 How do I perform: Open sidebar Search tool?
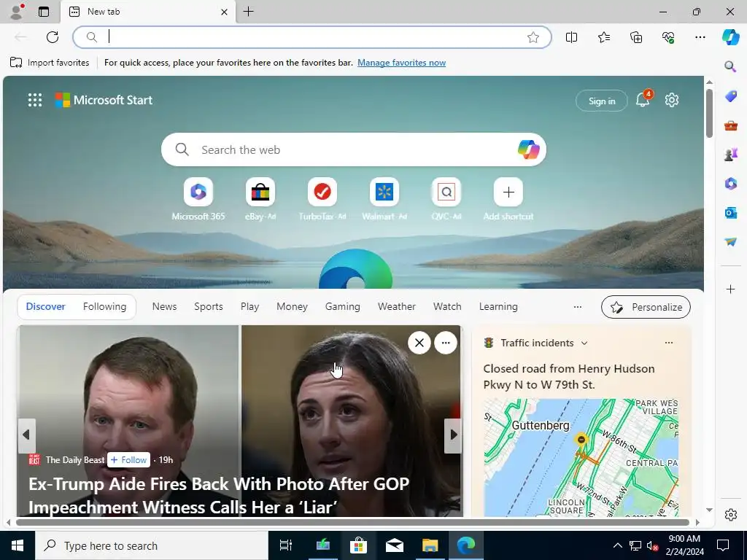tap(730, 66)
